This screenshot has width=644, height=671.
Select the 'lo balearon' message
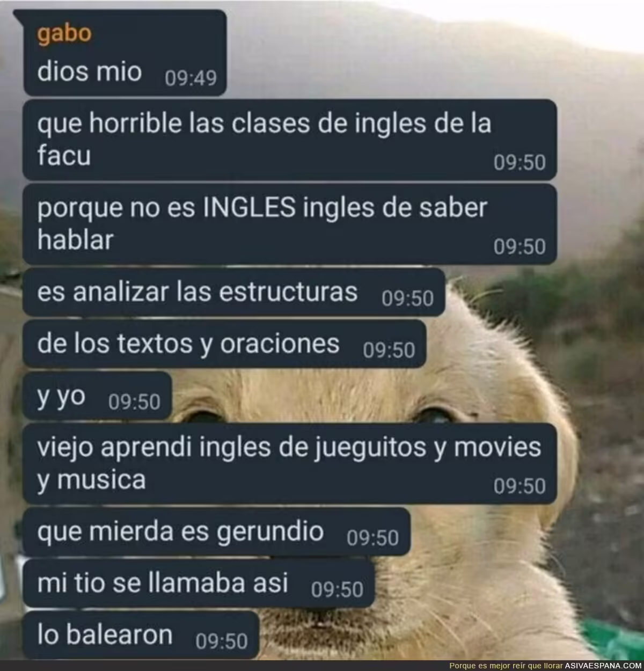(x=141, y=635)
